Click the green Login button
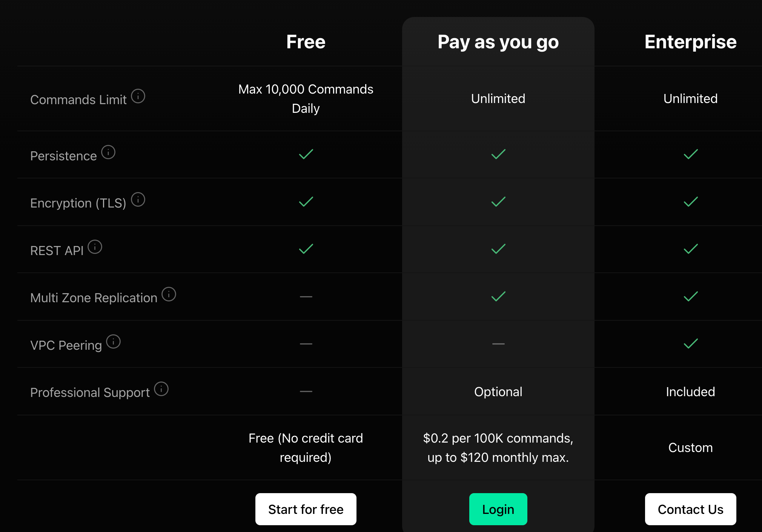Viewport: 762px width, 532px height. coord(498,509)
